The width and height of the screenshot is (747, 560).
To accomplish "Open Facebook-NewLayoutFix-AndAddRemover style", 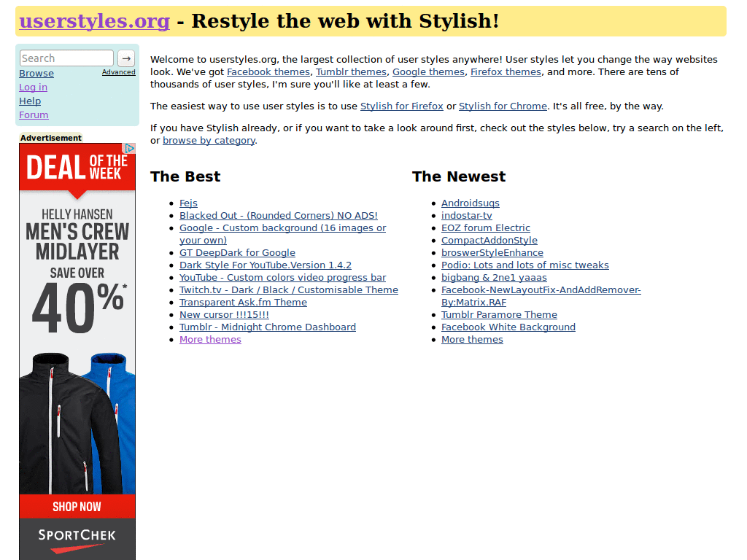I will 541,296.
